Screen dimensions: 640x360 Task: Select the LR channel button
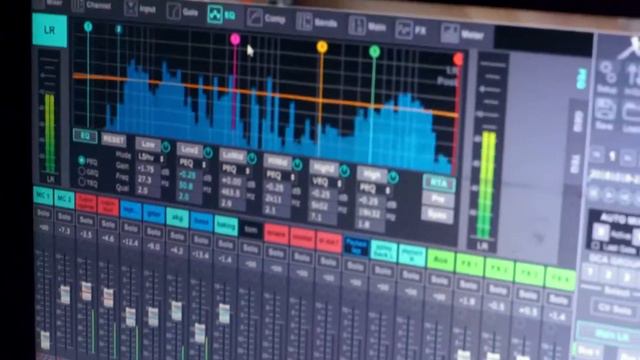click(50, 30)
